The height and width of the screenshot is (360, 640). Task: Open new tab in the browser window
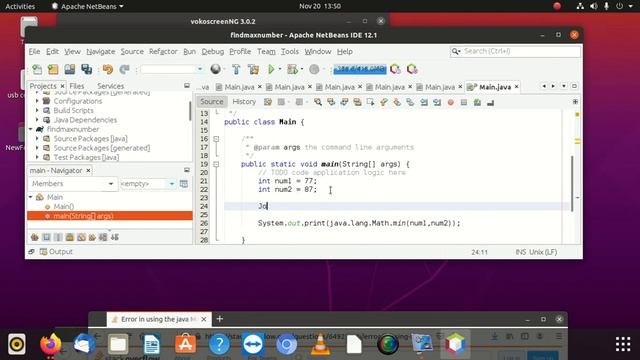pyautogui.click(x=220, y=319)
